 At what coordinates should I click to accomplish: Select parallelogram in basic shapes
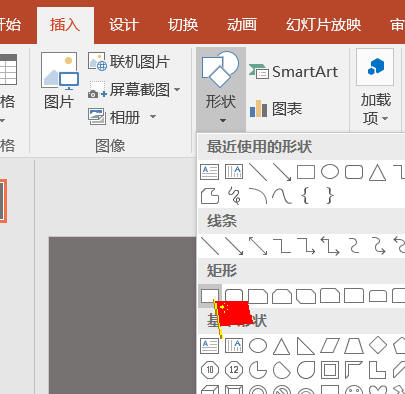330,346
